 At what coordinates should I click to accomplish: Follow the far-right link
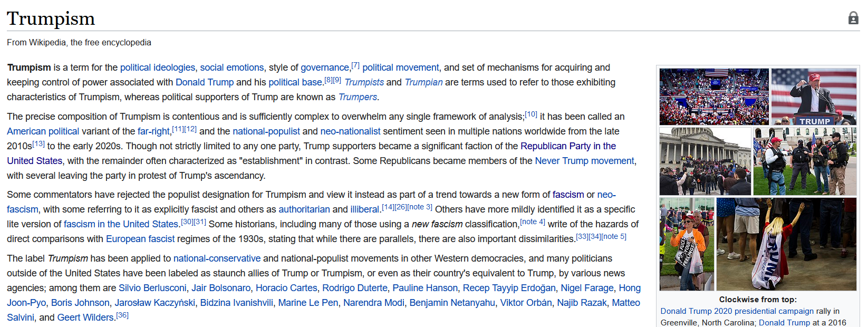tap(154, 131)
